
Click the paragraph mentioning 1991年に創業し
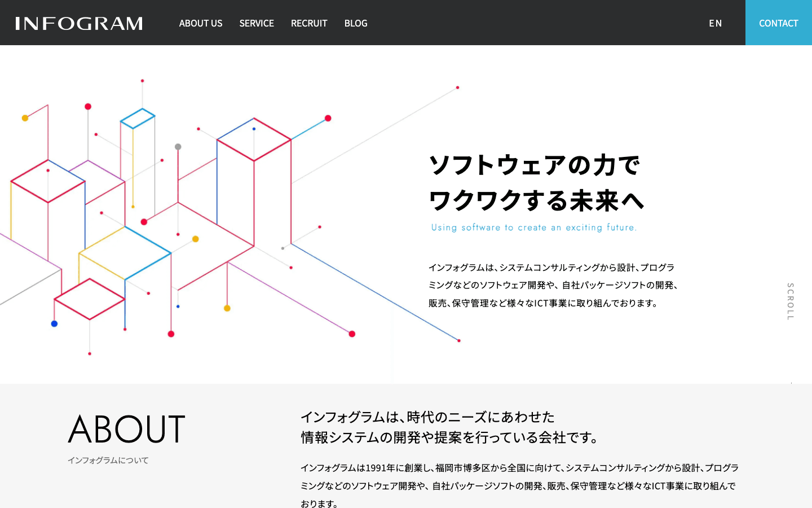click(x=519, y=485)
